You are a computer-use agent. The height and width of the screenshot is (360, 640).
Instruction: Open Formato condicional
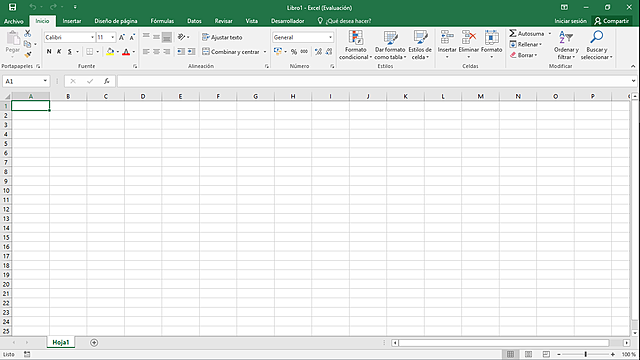click(356, 45)
